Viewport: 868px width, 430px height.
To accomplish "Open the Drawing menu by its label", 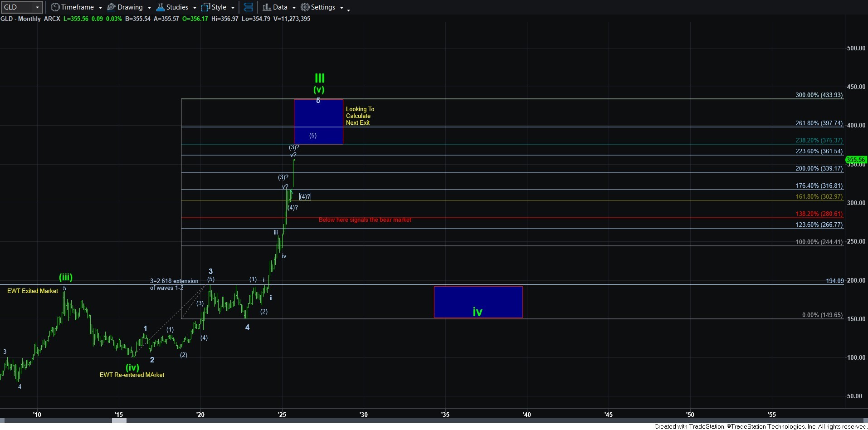I will coord(130,7).
